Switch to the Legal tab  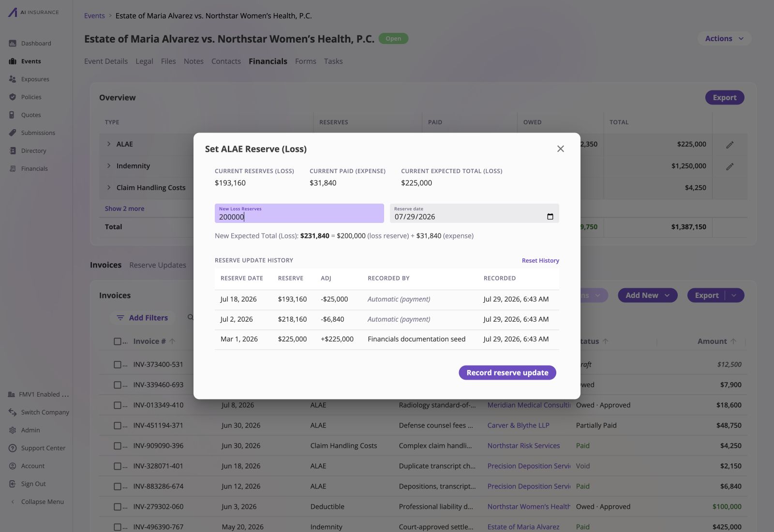[x=144, y=61]
